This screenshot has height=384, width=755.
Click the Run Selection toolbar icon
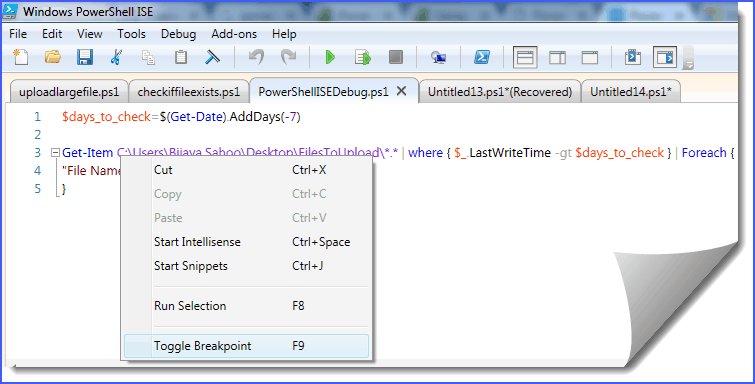(363, 57)
